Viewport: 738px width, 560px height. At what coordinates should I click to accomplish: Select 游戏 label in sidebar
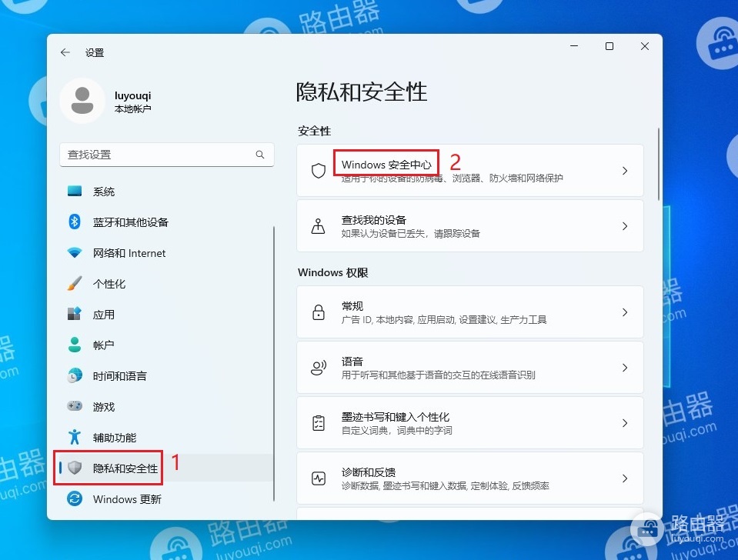104,407
